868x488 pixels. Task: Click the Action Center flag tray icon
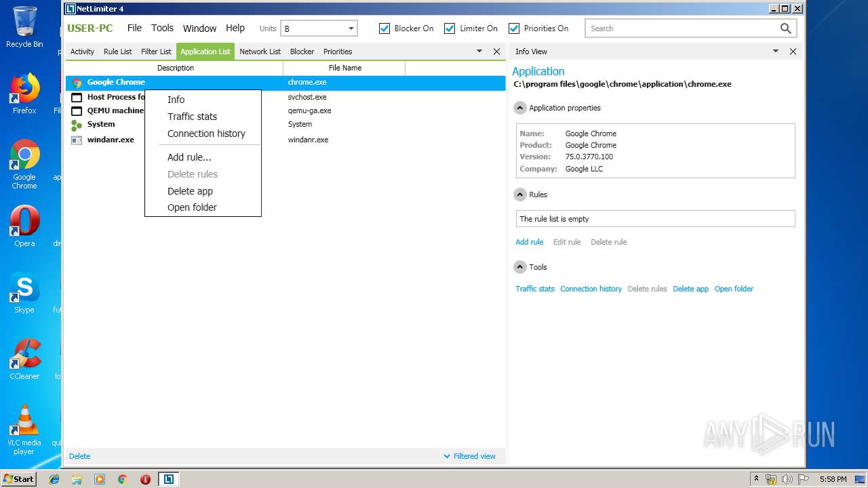click(804, 479)
